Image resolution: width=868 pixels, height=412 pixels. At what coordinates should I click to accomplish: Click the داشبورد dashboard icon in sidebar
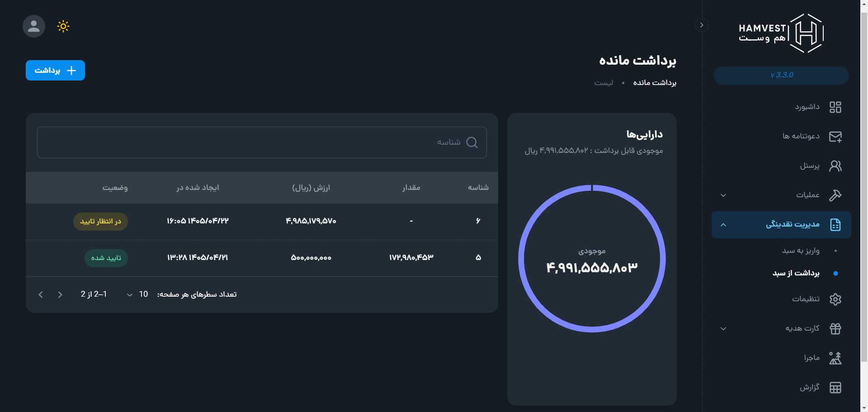click(835, 107)
